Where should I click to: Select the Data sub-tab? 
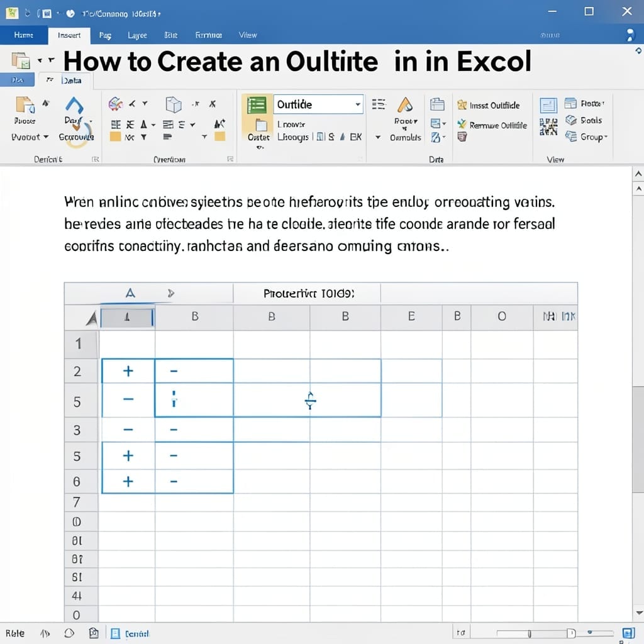[70, 80]
